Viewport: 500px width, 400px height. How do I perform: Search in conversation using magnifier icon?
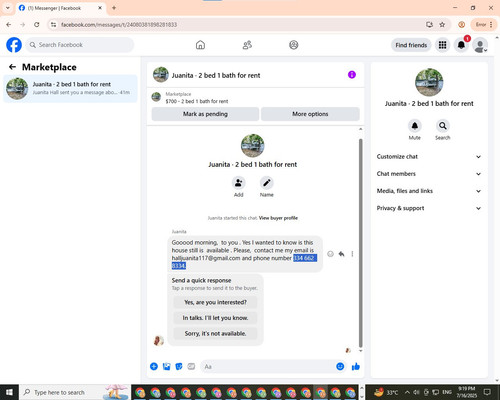(443, 126)
